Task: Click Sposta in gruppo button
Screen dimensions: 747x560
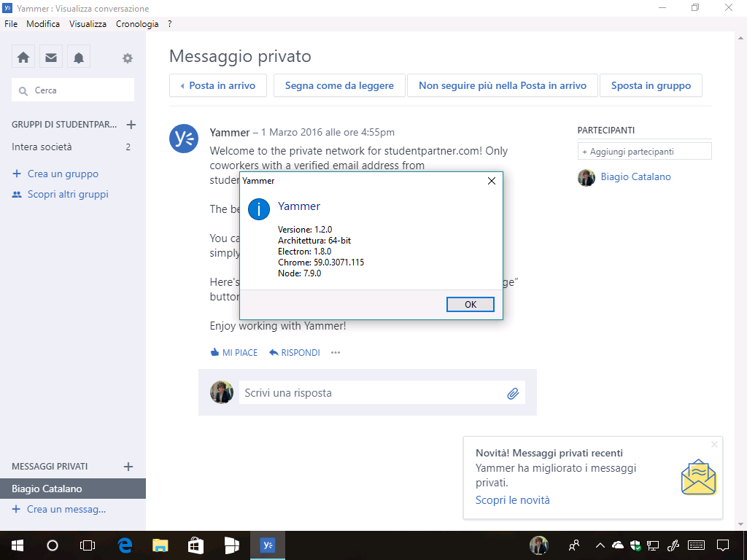Action: (651, 86)
